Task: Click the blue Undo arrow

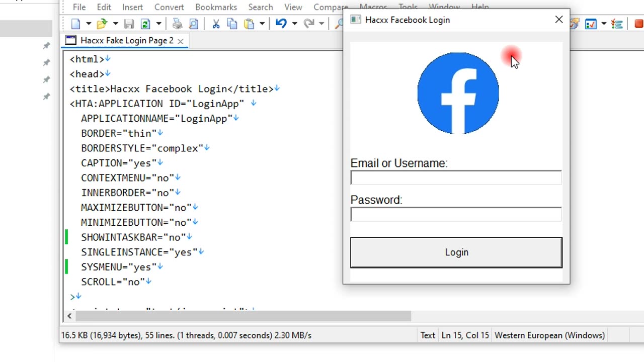Action: point(281,23)
